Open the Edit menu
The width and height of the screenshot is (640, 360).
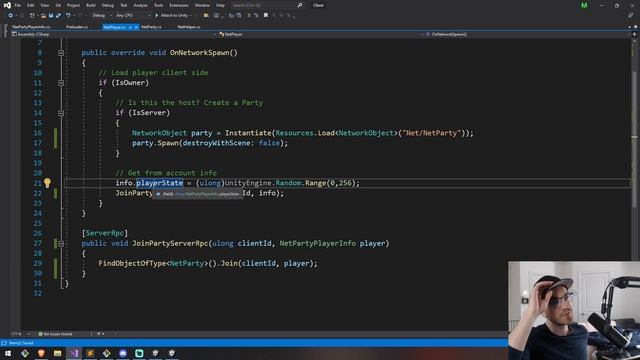[x=31, y=5]
